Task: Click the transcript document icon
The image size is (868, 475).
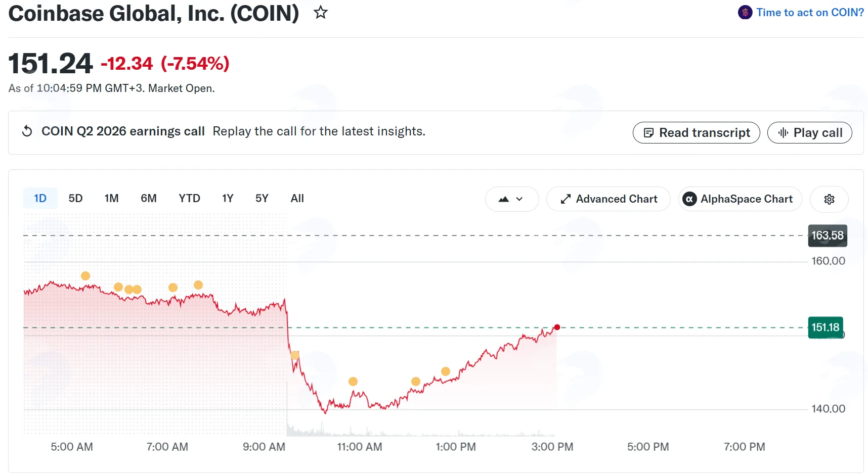Action: [648, 133]
